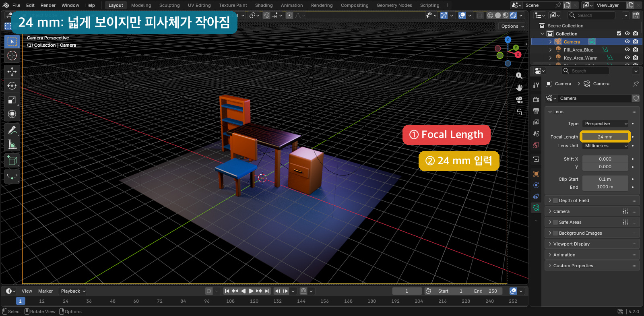Image resolution: width=644 pixels, height=316 pixels.
Task: Expand the Animation panel in properties
Action: (x=564, y=255)
